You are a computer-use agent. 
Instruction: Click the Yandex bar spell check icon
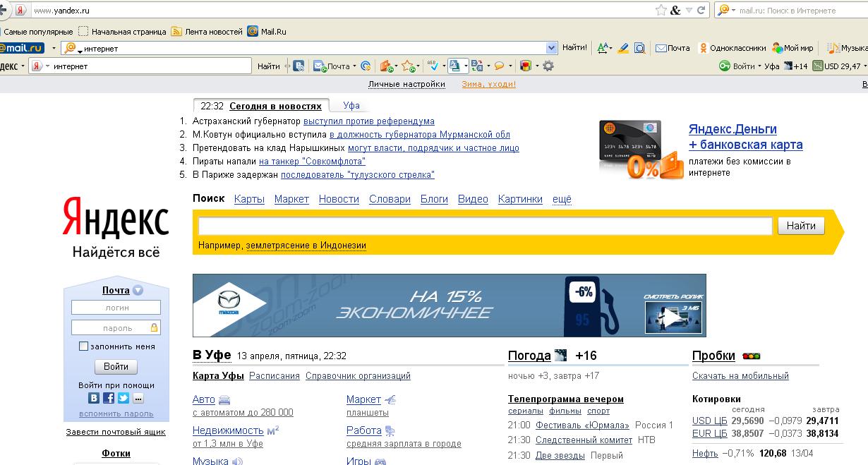pyautogui.click(x=433, y=66)
